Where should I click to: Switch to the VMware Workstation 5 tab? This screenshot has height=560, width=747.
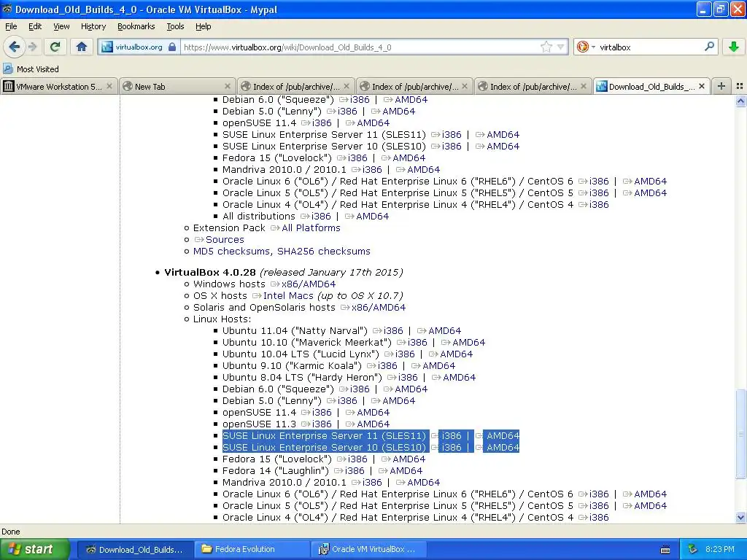coord(58,86)
